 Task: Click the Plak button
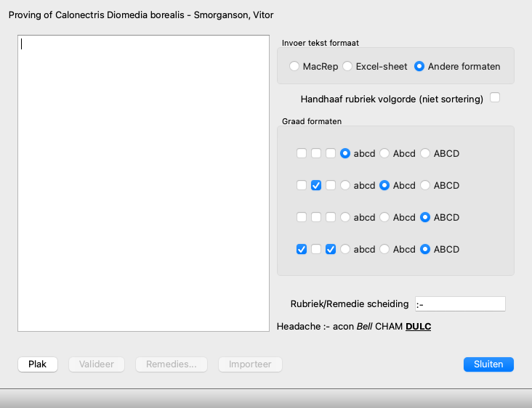point(38,364)
